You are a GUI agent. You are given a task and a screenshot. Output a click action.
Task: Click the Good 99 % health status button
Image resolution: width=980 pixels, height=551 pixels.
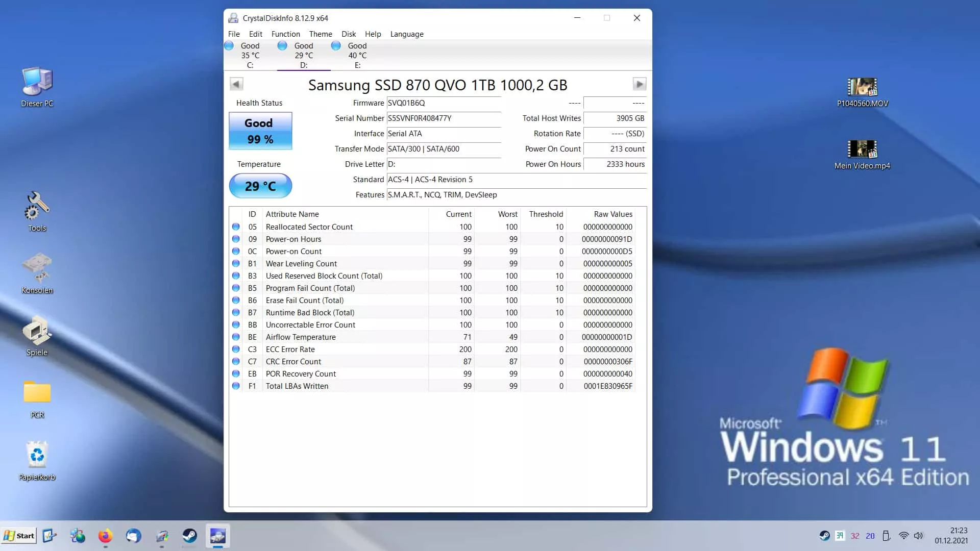[x=260, y=131]
